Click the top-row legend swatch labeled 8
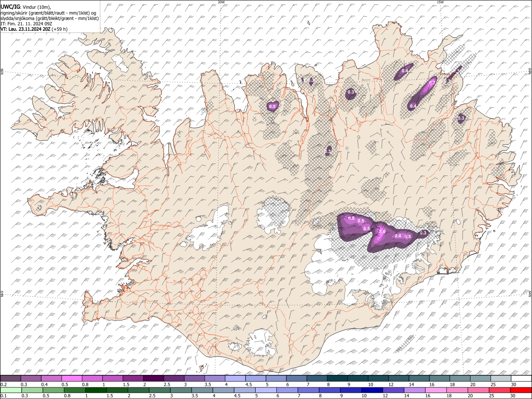This screenshot has height=399, width=532. [337, 378]
